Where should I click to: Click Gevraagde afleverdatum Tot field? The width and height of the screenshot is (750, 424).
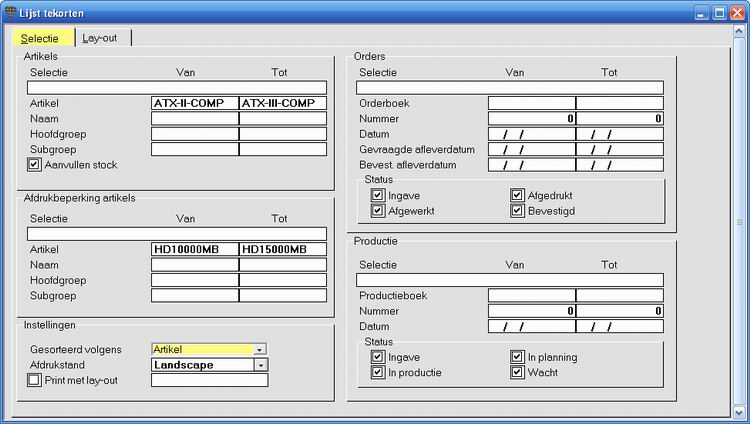[620, 149]
